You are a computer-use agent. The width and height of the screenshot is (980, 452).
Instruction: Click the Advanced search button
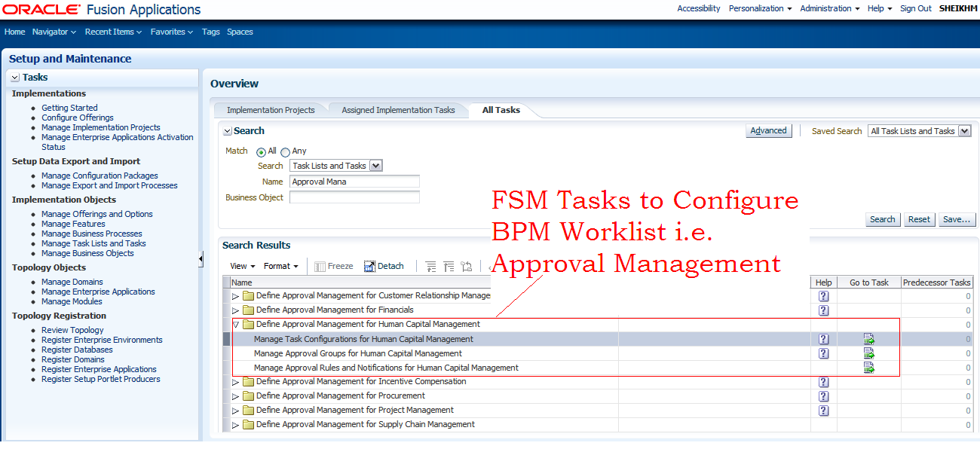(x=768, y=130)
